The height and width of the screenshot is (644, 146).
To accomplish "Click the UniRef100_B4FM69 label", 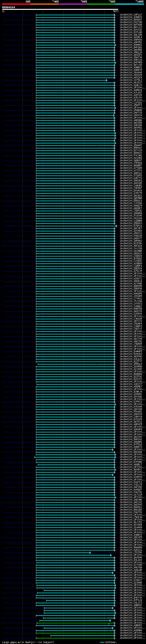I will point(131,63).
